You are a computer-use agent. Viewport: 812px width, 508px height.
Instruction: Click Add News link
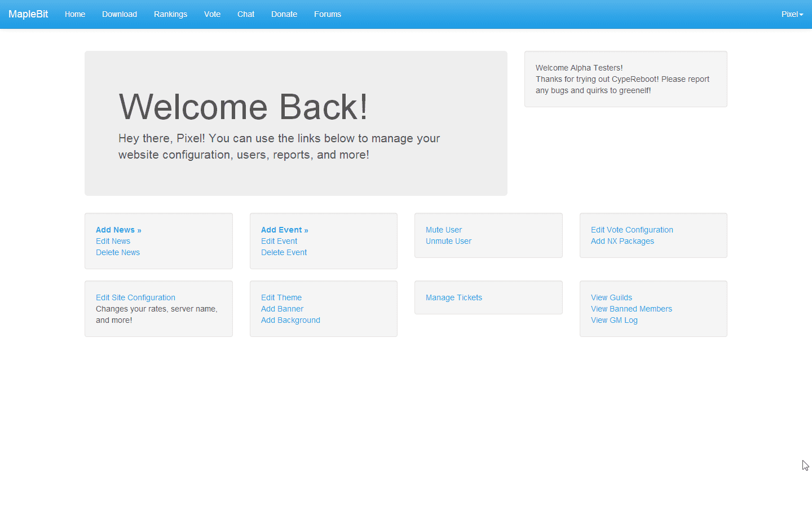click(x=118, y=230)
